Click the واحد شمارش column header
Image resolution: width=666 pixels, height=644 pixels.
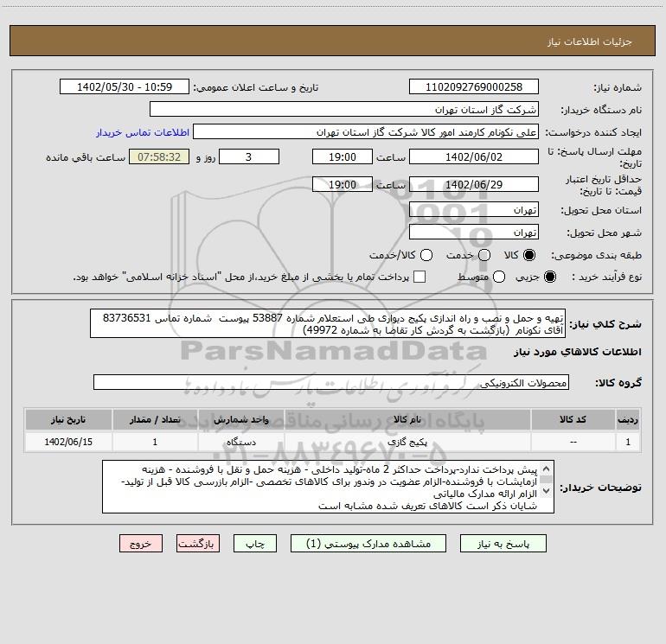(240, 419)
